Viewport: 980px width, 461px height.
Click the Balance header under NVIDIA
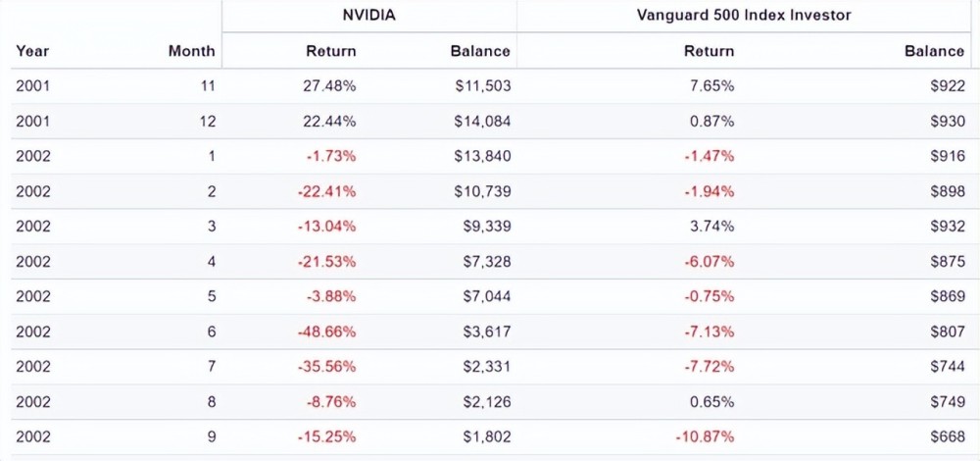pyautogui.click(x=480, y=51)
